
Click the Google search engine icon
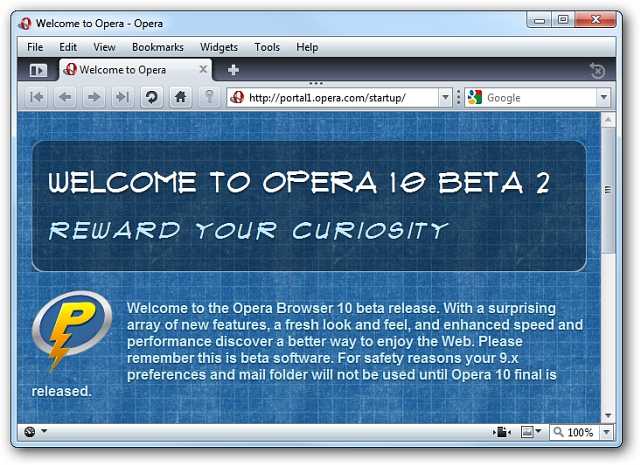click(x=475, y=98)
